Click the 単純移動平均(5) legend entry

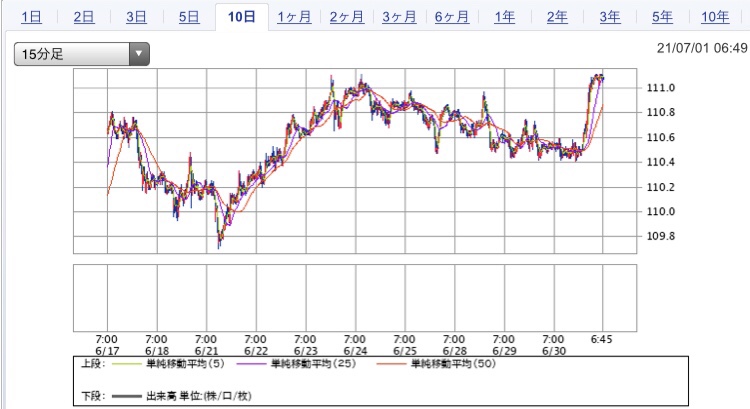185,364
